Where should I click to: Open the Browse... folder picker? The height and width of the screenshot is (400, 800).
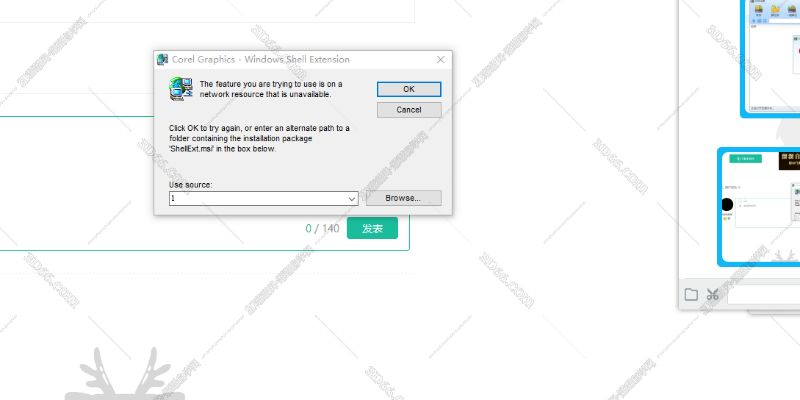click(x=402, y=198)
